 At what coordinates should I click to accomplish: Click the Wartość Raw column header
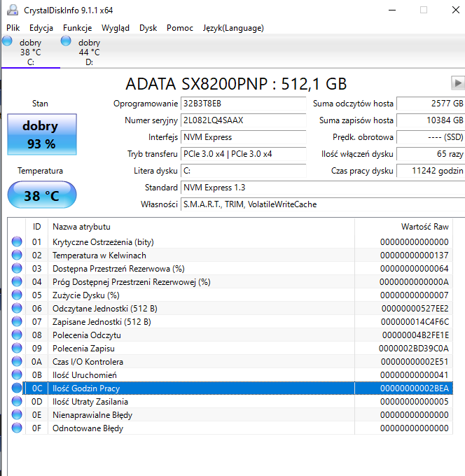click(x=403, y=227)
